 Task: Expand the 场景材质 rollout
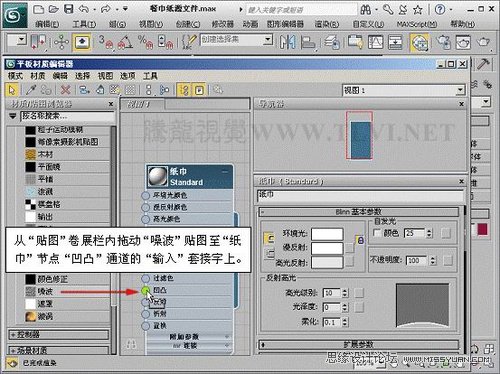pyautogui.click(x=59, y=350)
